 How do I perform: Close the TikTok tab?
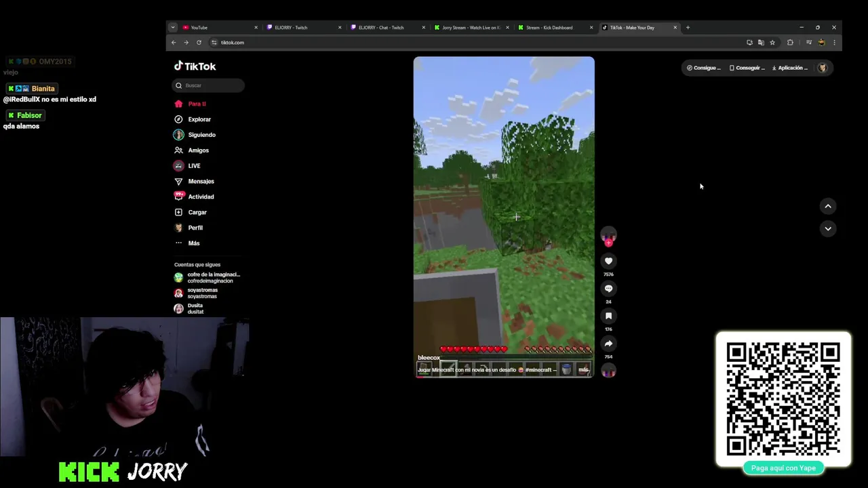(675, 28)
